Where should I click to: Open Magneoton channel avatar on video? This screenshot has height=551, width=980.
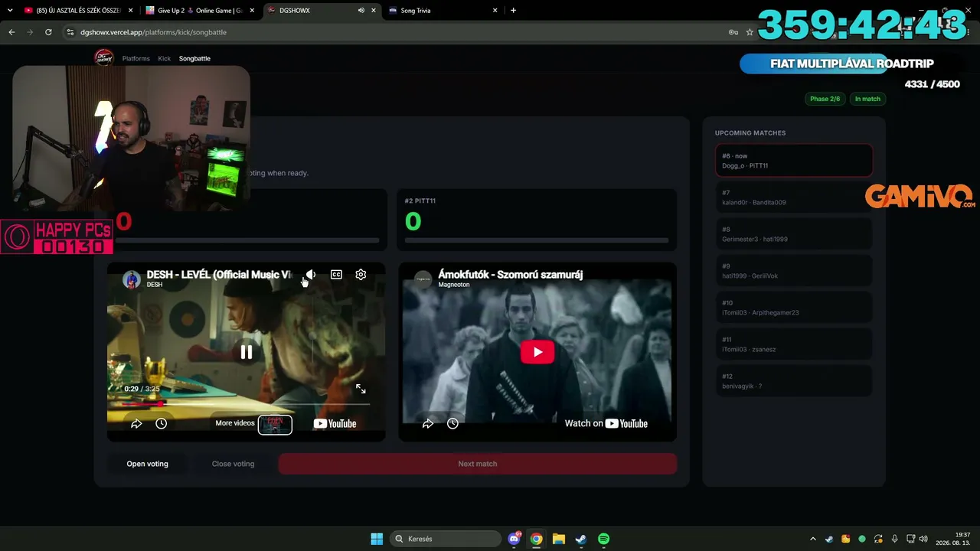point(423,279)
